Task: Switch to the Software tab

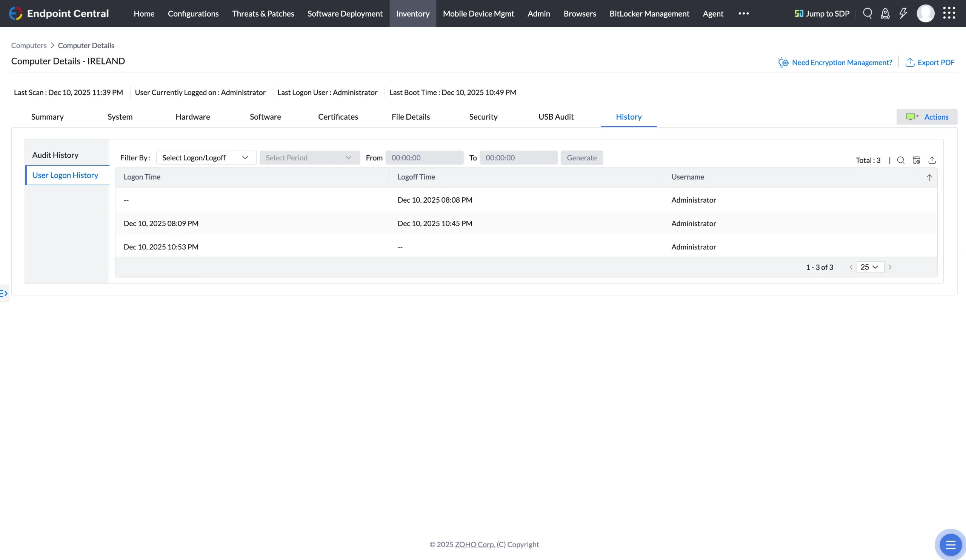Action: [x=265, y=117]
